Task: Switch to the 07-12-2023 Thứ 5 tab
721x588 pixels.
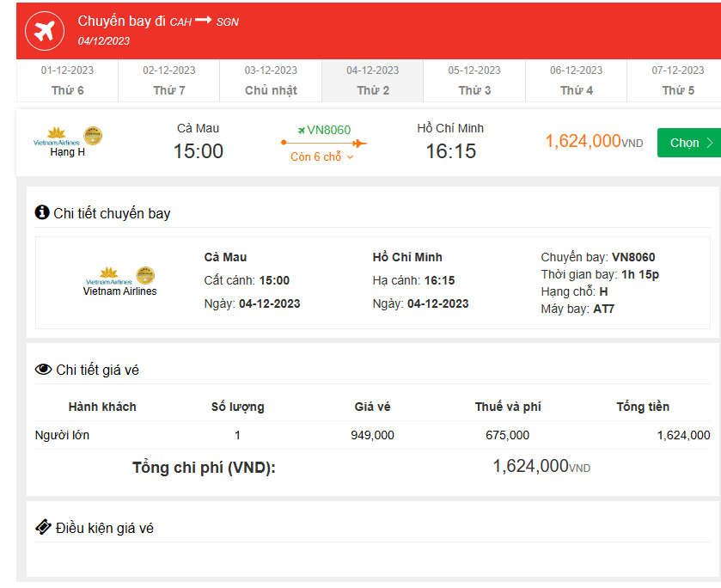Action: [677, 79]
